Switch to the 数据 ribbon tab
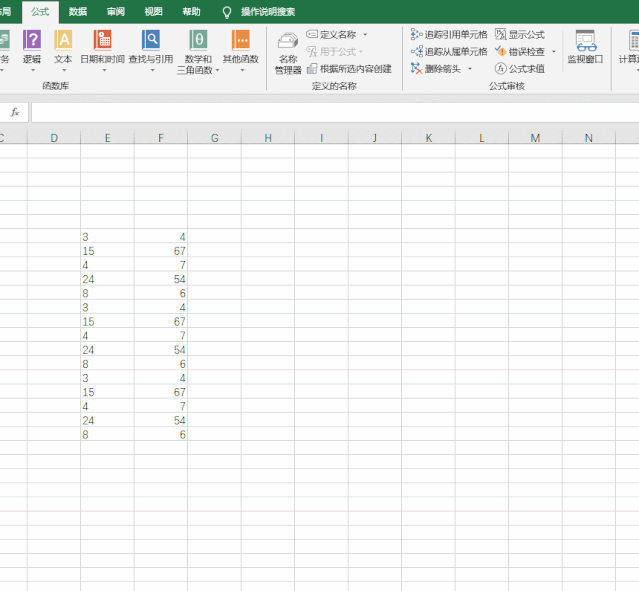This screenshot has height=591, width=639. click(x=78, y=12)
